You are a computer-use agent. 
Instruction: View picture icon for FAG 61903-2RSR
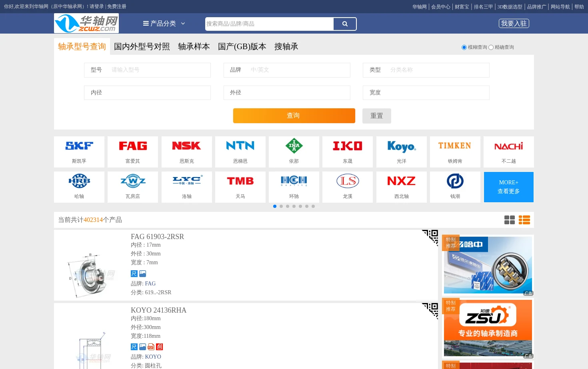click(142, 274)
